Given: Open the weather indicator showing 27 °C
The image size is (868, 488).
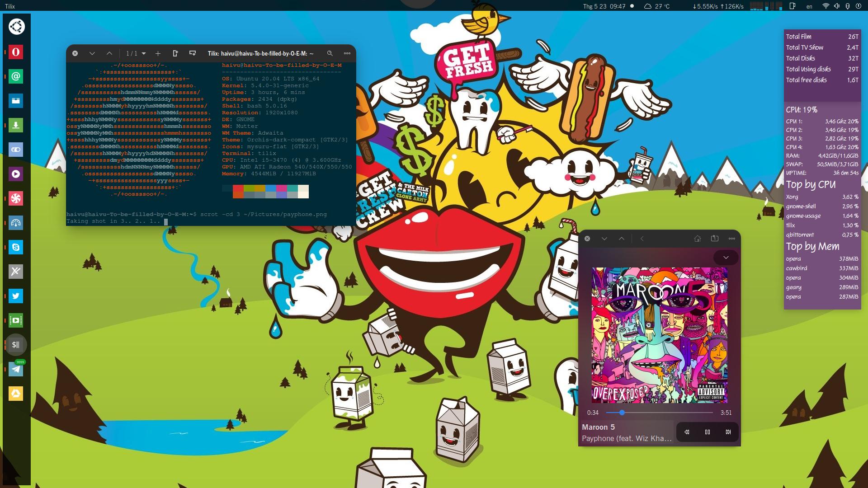Looking at the screenshot, I should pos(656,6).
